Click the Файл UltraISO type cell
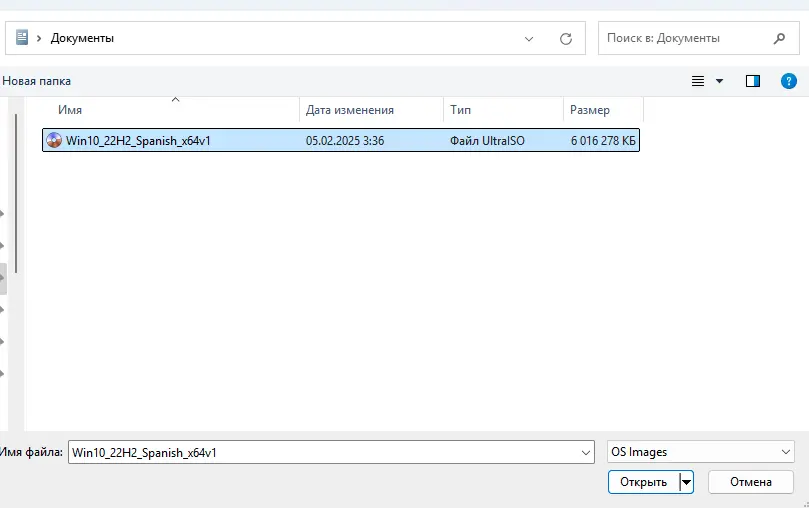 pyautogui.click(x=487, y=141)
